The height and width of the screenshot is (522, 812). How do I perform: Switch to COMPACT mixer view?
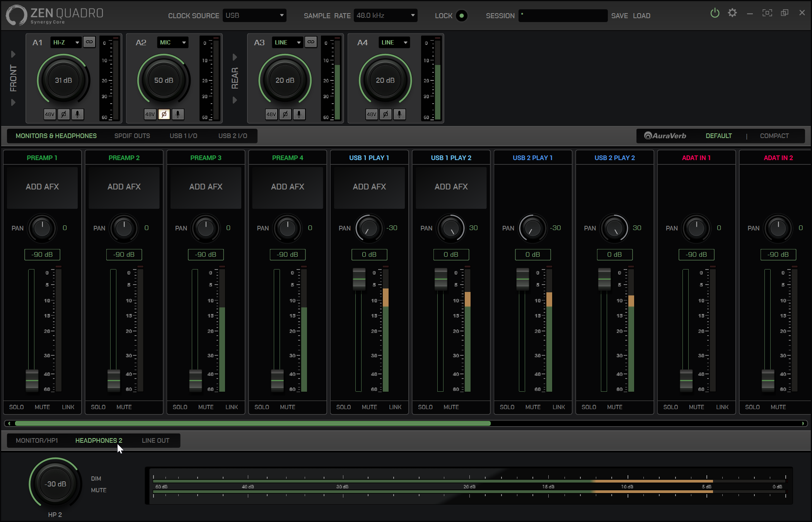(x=774, y=136)
